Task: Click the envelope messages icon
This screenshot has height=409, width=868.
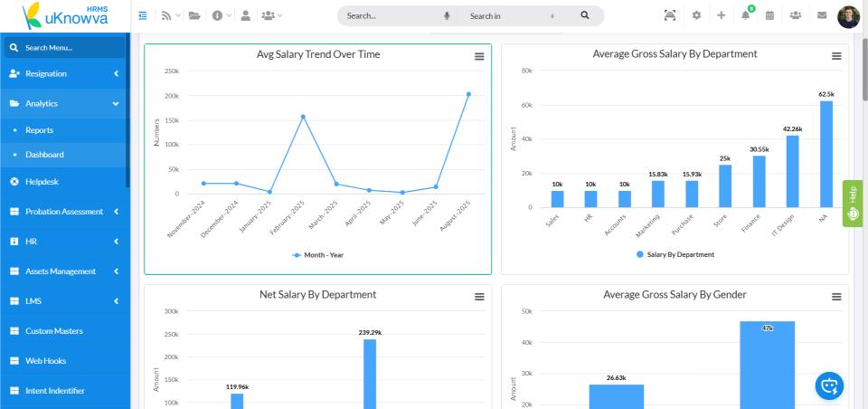Action: click(x=822, y=15)
